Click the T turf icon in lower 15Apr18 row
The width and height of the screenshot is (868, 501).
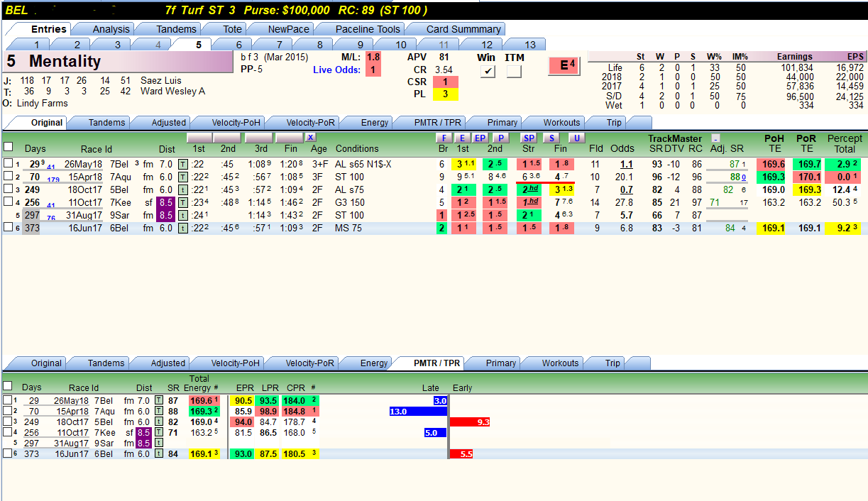pos(159,412)
